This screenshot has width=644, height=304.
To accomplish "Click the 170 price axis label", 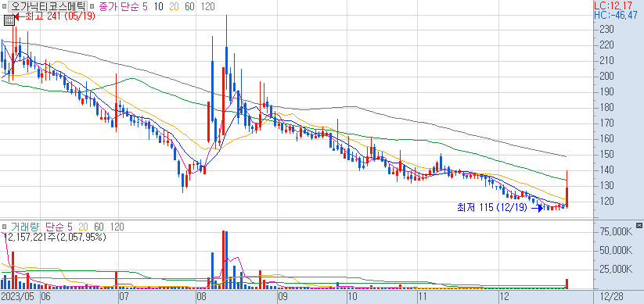I will point(606,123).
